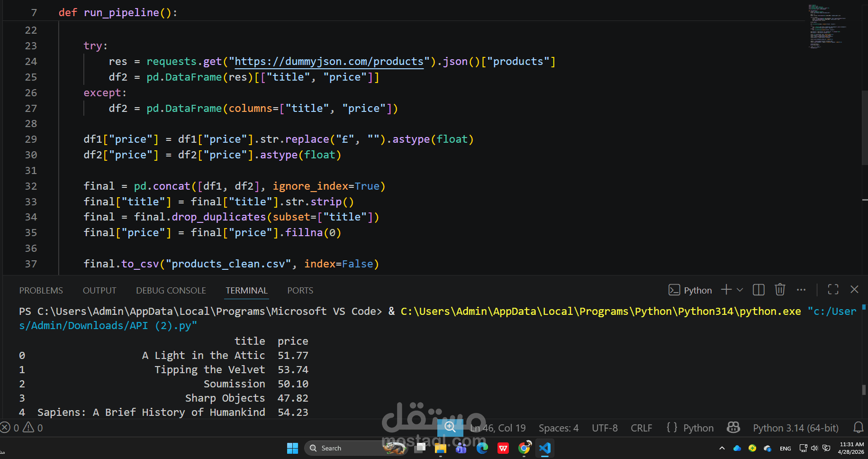The image size is (868, 459).
Task: Close the bottom panel
Action: point(854,290)
